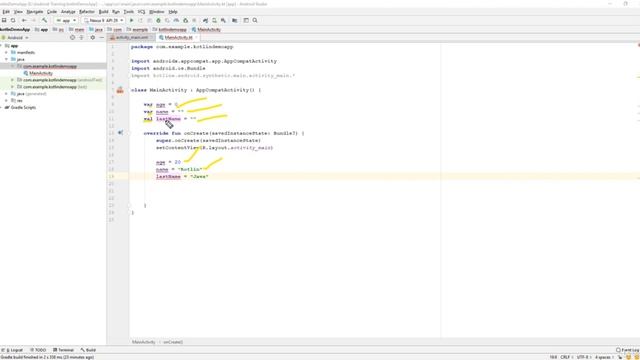Open the TODO tool window

tap(38, 350)
